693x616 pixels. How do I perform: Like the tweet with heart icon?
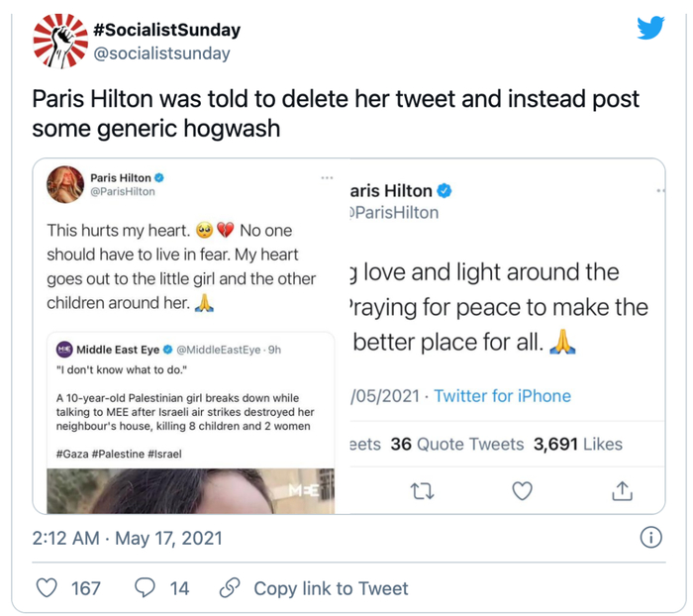[48, 588]
